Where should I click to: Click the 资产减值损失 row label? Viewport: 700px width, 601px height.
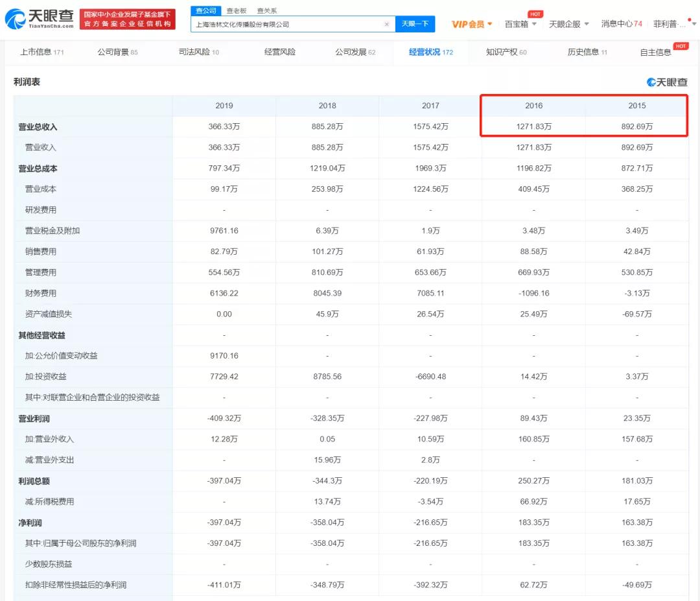48,314
